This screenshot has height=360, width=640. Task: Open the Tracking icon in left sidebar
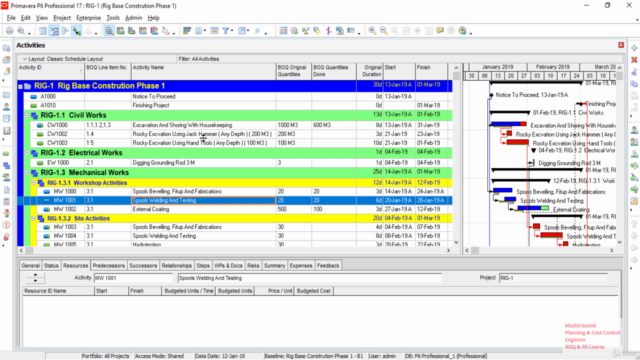click(x=7, y=131)
